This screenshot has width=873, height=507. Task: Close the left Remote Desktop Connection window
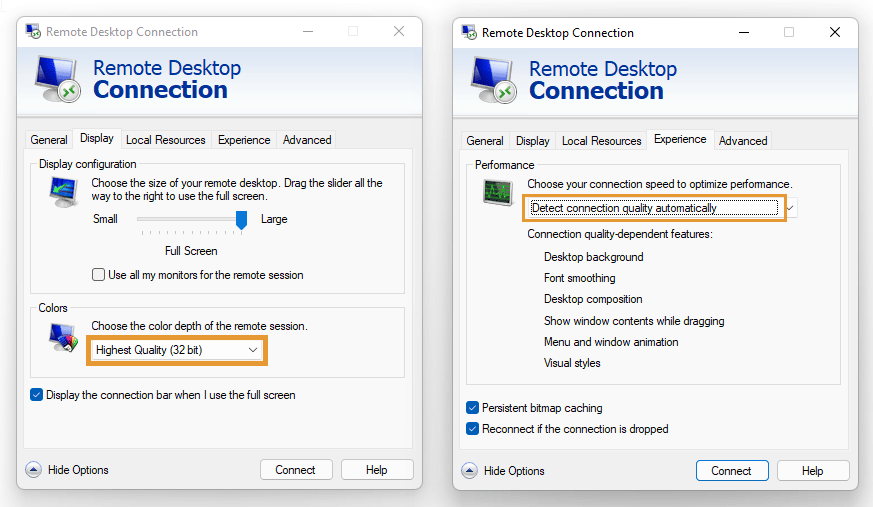(x=399, y=31)
